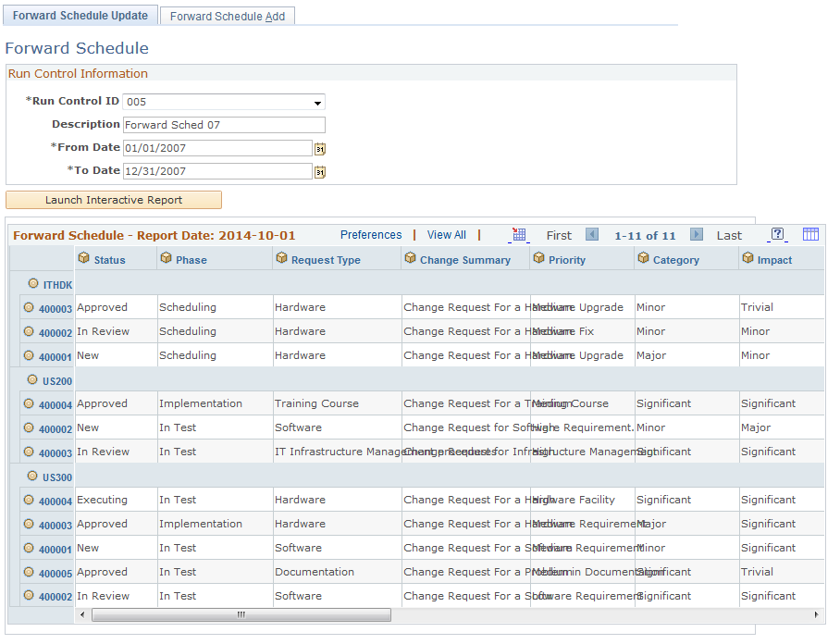The height and width of the screenshot is (644, 840).
Task: Show next rows arrow icon
Action: coord(697,235)
